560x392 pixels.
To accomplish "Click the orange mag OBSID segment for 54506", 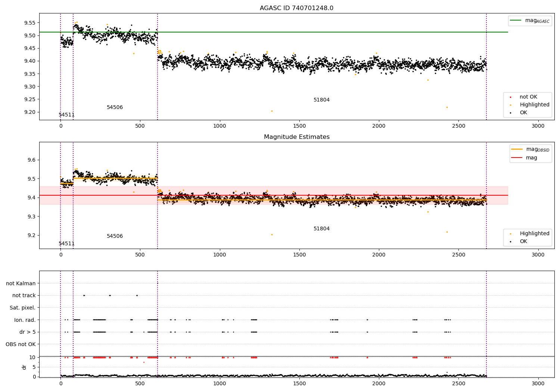I will pos(115,178).
